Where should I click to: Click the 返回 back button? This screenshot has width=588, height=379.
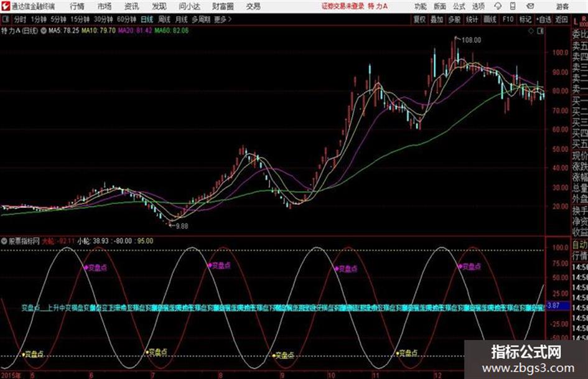(561, 19)
